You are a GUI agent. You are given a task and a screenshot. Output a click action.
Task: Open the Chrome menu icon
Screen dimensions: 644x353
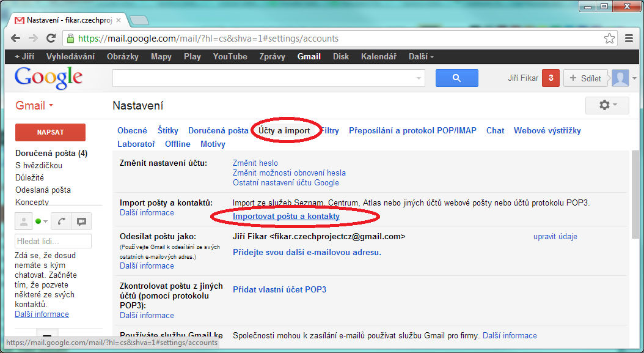(x=629, y=39)
